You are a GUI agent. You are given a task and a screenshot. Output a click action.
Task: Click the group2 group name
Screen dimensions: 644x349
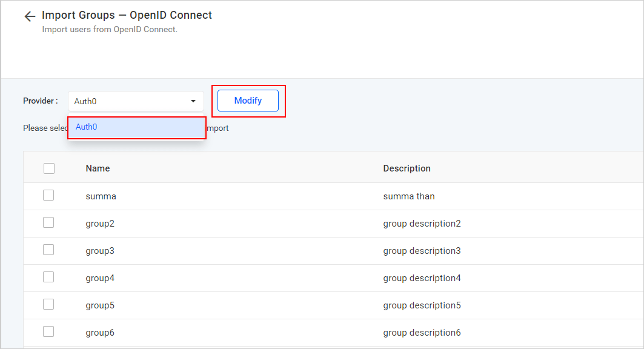click(100, 222)
